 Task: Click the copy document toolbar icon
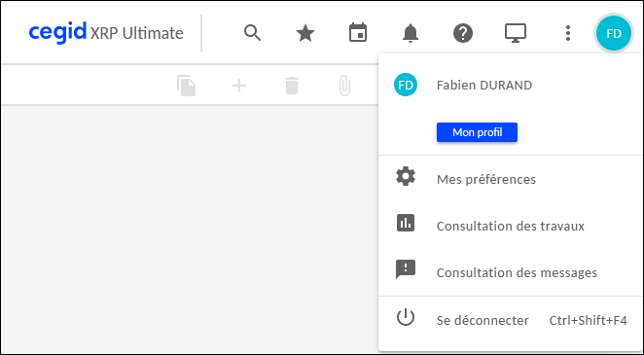[x=187, y=86]
